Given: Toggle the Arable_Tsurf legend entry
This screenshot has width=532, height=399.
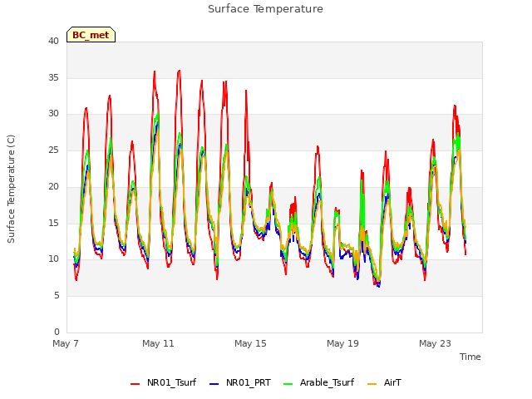Looking at the screenshot, I should (x=318, y=382).
